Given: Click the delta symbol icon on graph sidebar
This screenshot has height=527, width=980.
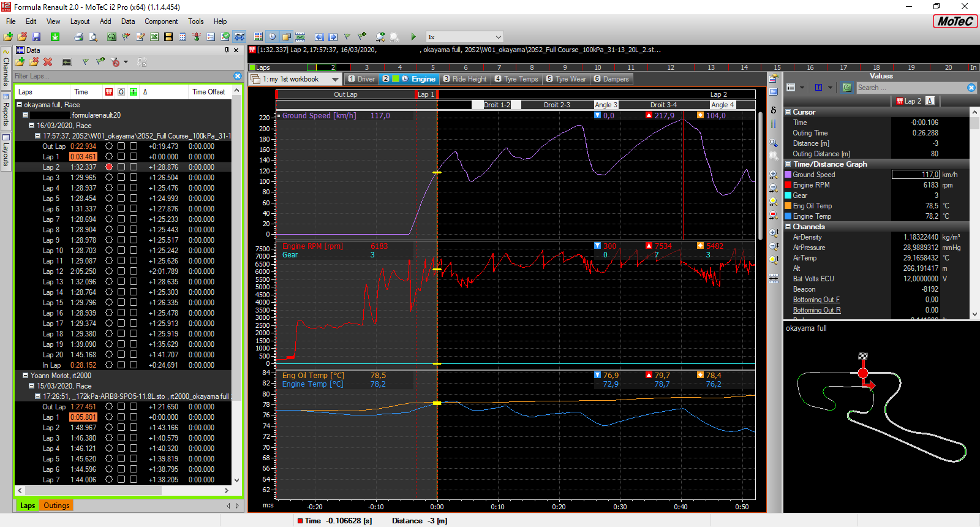Looking at the screenshot, I should click(x=774, y=110).
